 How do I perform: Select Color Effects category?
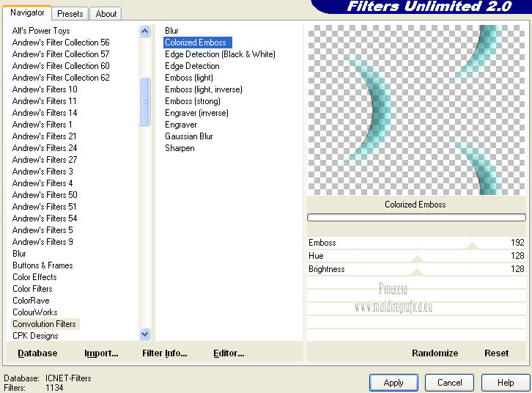[34, 277]
